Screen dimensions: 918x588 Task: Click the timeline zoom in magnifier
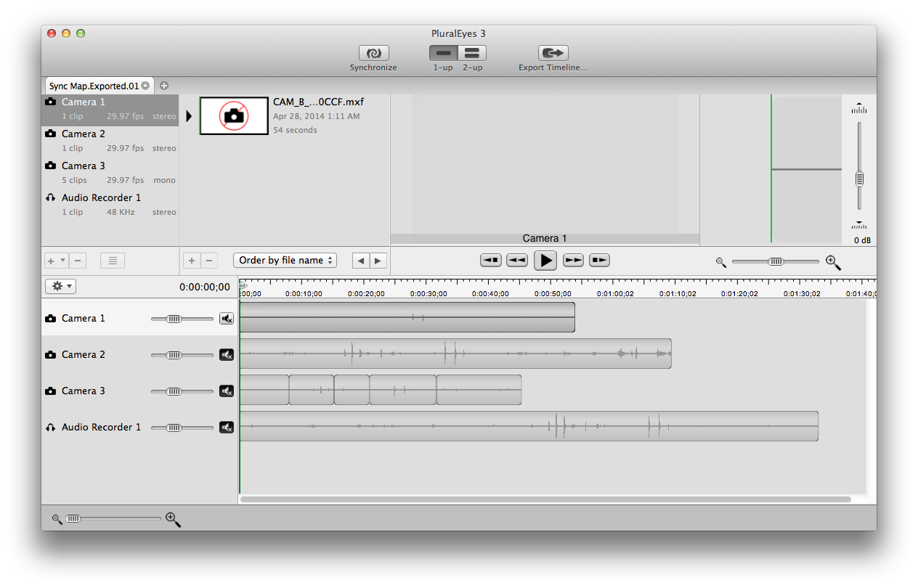pos(173,519)
